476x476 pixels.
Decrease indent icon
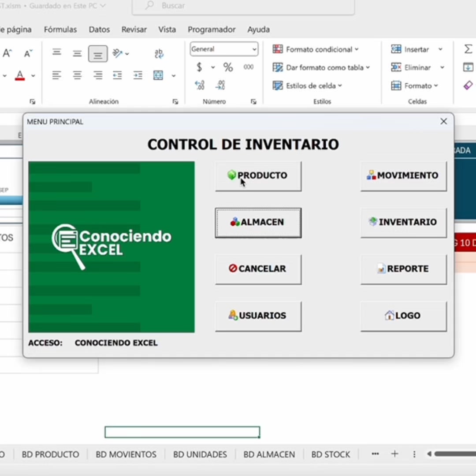coord(117,75)
